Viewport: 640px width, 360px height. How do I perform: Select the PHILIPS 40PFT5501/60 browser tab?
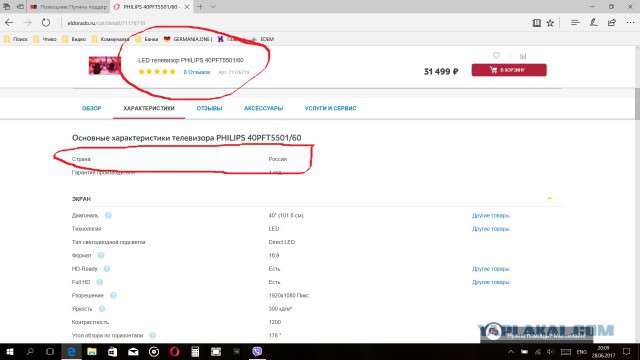(x=151, y=7)
